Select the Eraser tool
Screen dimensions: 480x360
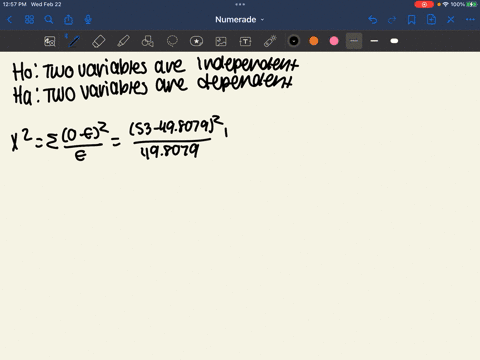(x=98, y=41)
